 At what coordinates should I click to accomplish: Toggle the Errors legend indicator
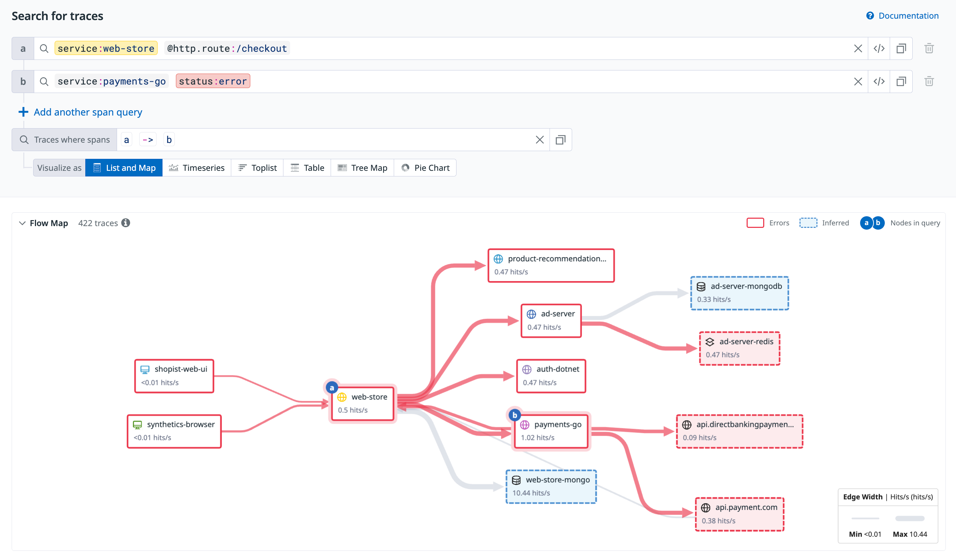[x=755, y=223]
